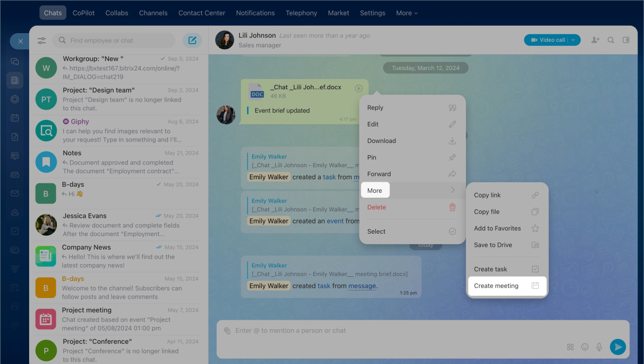Click the compose new chat icon

(192, 40)
